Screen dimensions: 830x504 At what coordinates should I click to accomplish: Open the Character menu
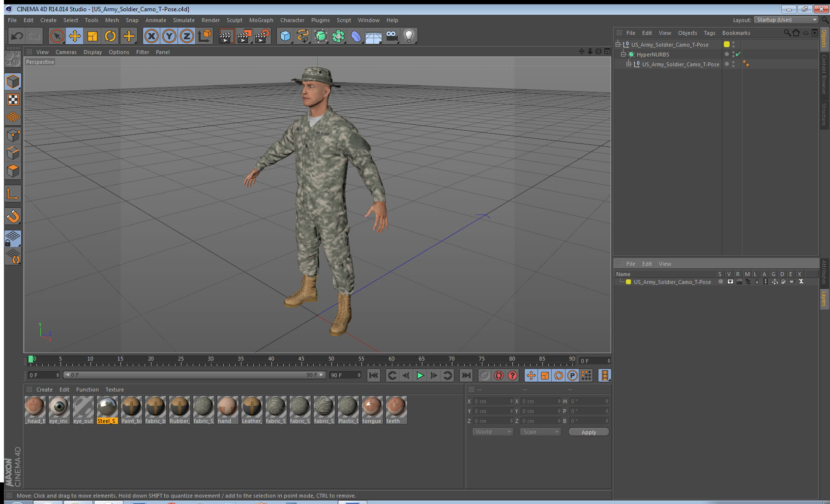[292, 20]
